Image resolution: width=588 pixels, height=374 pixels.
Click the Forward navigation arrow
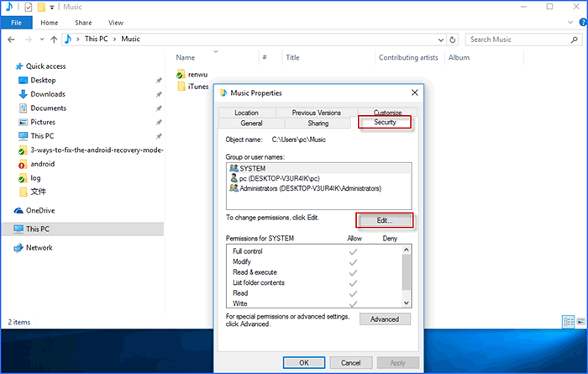28,40
